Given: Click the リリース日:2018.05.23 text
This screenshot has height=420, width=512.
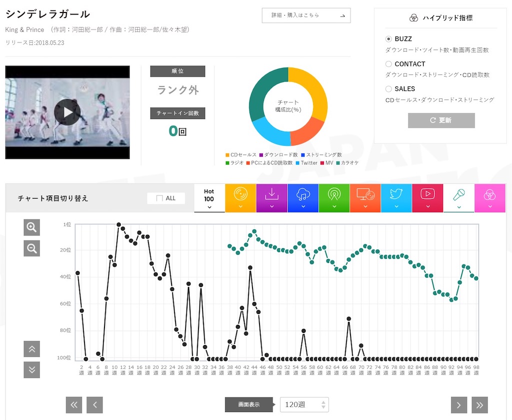Looking at the screenshot, I should point(34,43).
